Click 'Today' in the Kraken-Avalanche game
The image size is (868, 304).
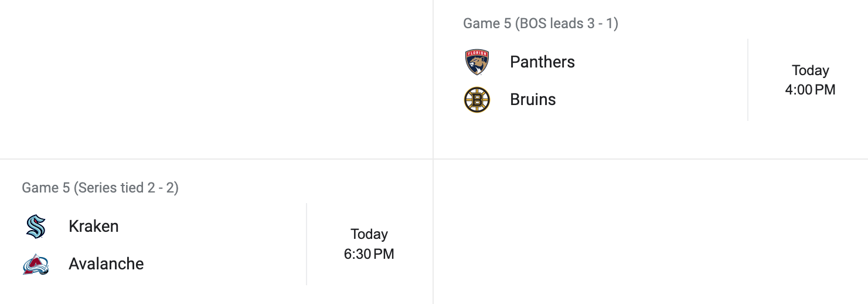[x=369, y=234]
